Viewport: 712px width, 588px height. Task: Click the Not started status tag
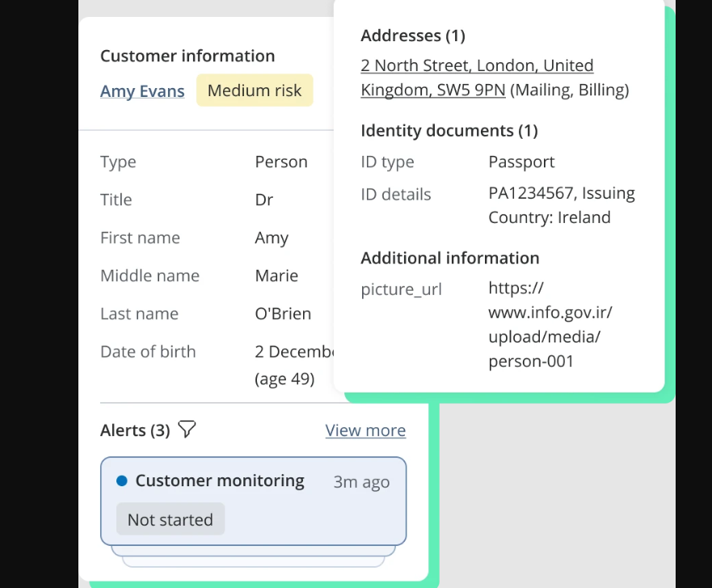point(170,519)
